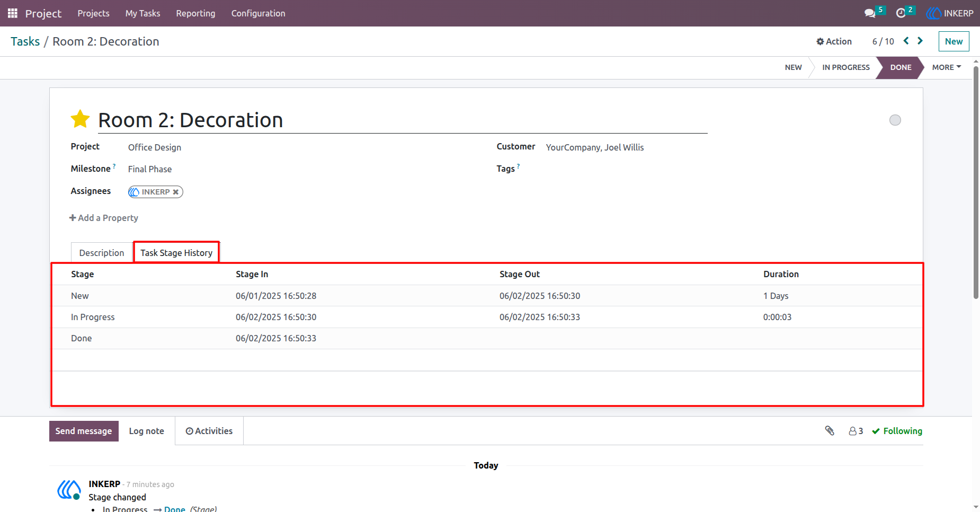
Task: Click the Project app name
Action: point(43,13)
